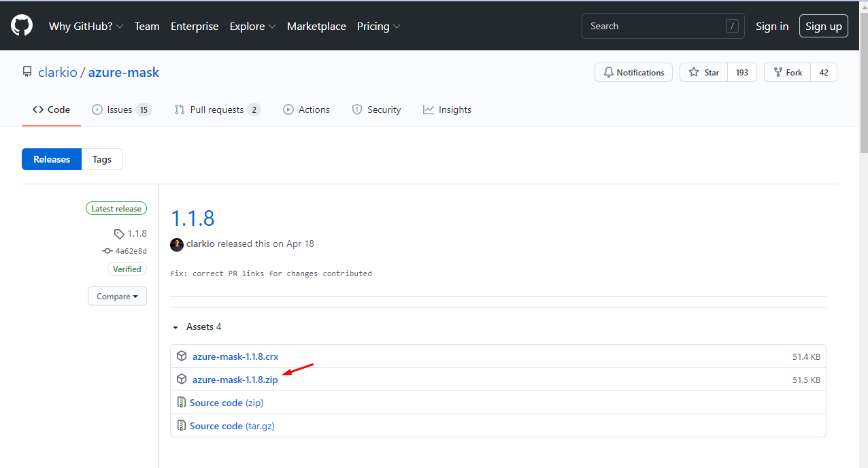Image resolution: width=868 pixels, height=468 pixels.
Task: Switch to the Code tab
Action: click(x=51, y=110)
